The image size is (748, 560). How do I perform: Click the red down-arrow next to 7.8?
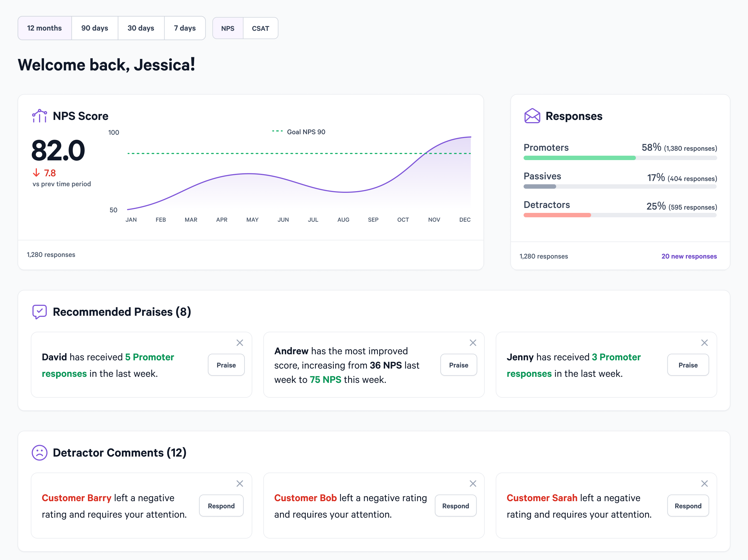pos(36,173)
